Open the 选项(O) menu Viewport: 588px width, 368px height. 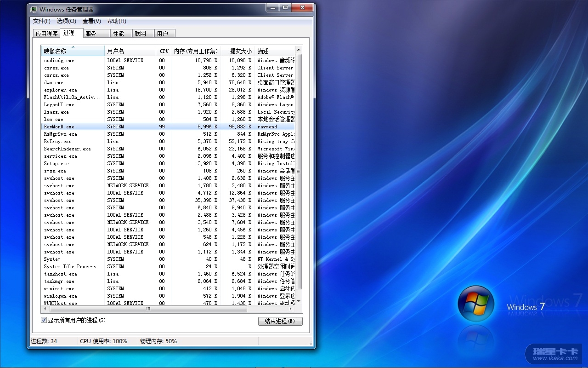click(x=66, y=21)
